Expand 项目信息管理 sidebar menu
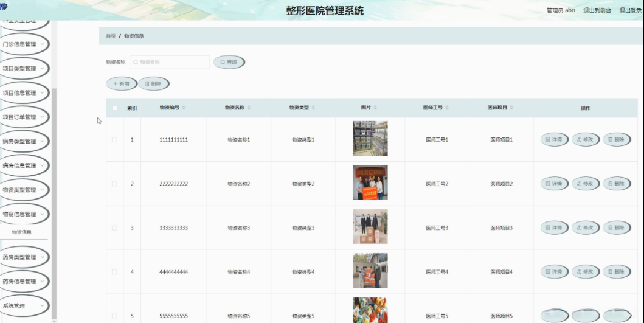The height and width of the screenshot is (323, 644). click(24, 92)
